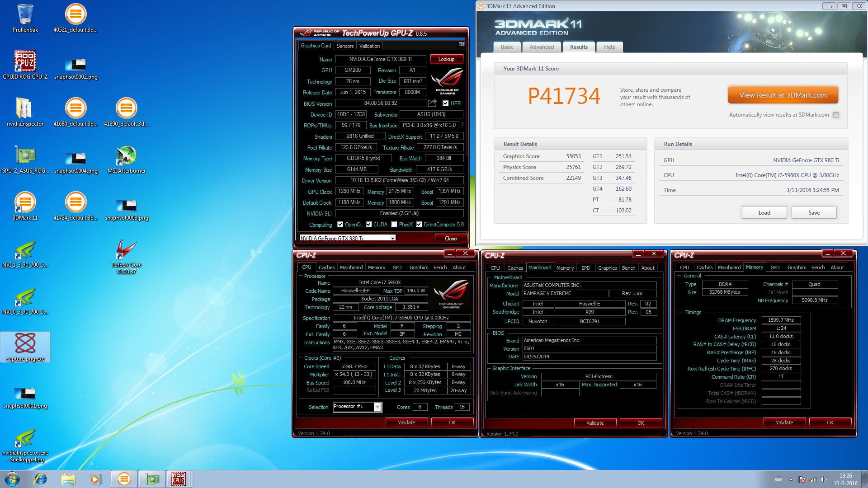Click BIOS Version field 84.00.36.00.92
This screenshot has width=868, height=488.
pyautogui.click(x=381, y=103)
